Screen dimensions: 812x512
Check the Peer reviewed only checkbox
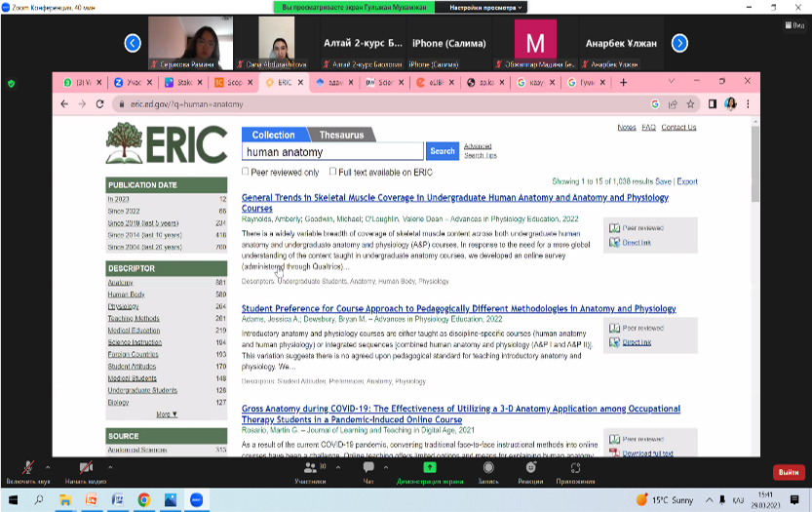coord(246,172)
